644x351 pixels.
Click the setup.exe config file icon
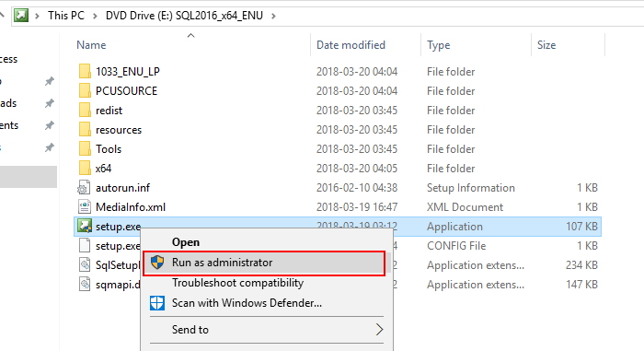(x=85, y=246)
